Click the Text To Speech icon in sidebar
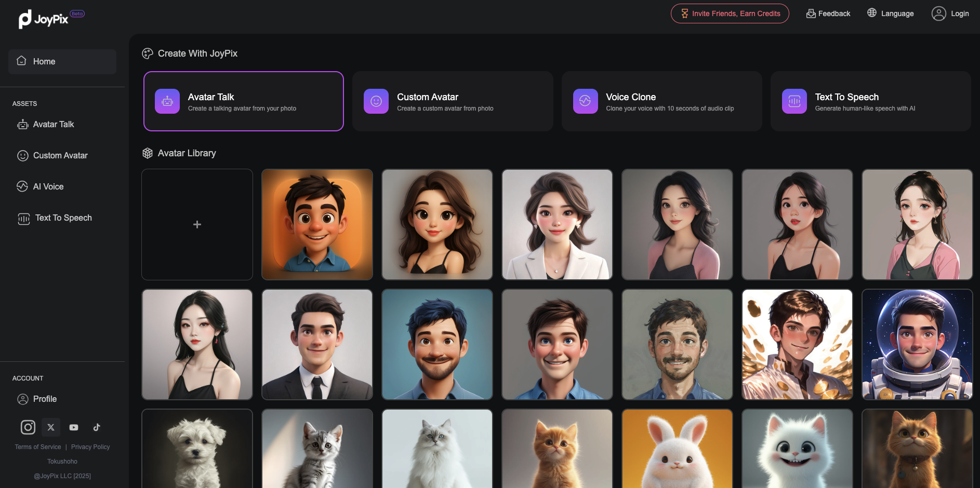This screenshot has width=980, height=488. 24,219
